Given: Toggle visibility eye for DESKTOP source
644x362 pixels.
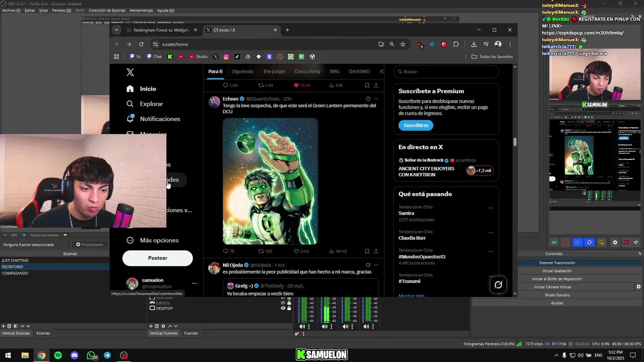Looking at the screenshot, I should click(x=283, y=308).
